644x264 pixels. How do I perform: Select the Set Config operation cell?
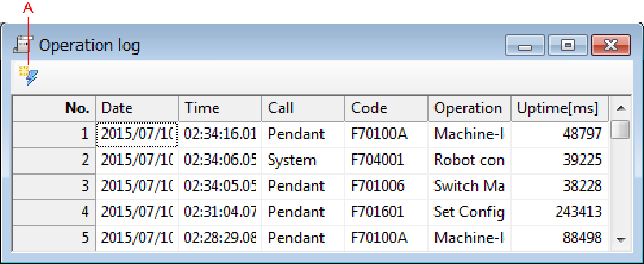[469, 212]
